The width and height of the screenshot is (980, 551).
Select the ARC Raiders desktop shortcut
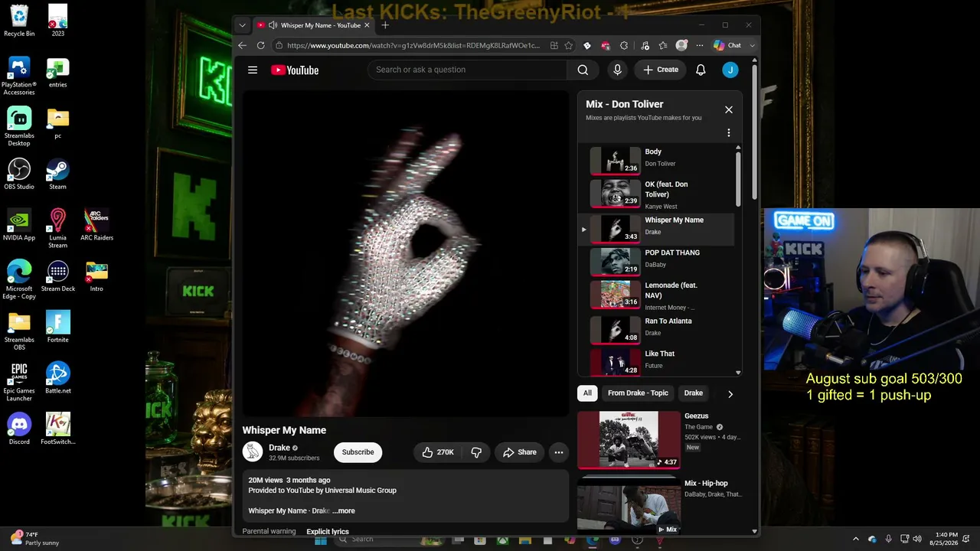click(x=96, y=225)
